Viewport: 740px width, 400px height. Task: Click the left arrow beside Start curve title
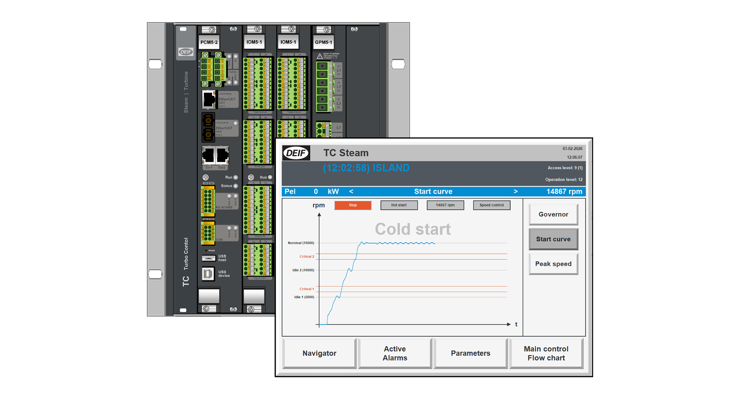[x=351, y=191]
